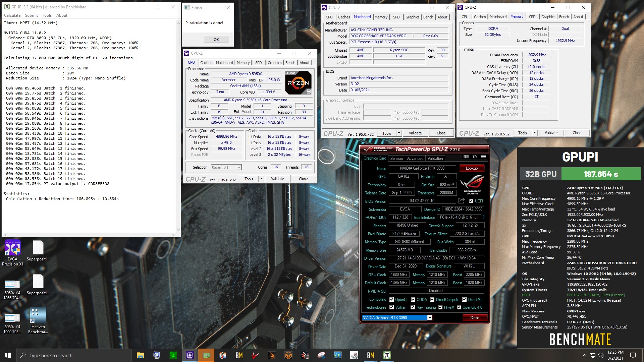Click orange Unigine logo taskbar icon

[x=288, y=355]
